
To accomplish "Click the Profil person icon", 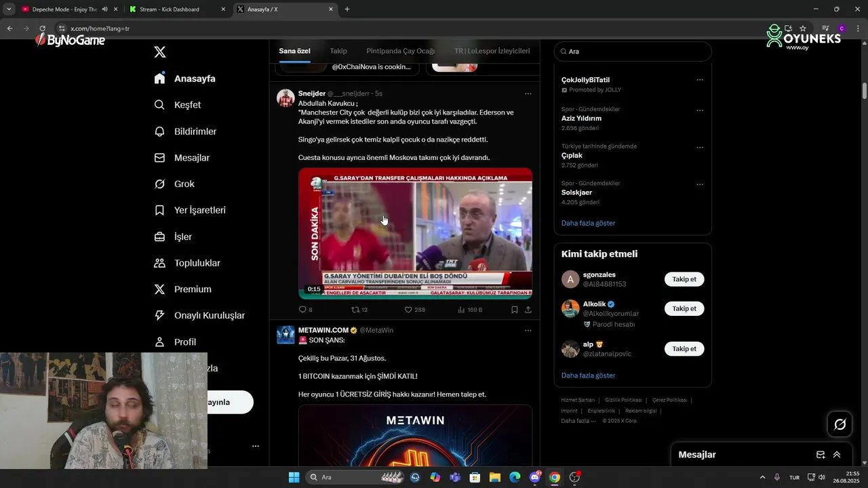I will (159, 342).
